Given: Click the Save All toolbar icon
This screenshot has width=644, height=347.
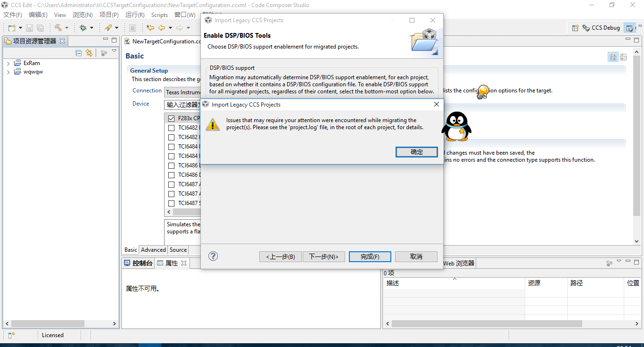Looking at the screenshot, I should (x=40, y=28).
